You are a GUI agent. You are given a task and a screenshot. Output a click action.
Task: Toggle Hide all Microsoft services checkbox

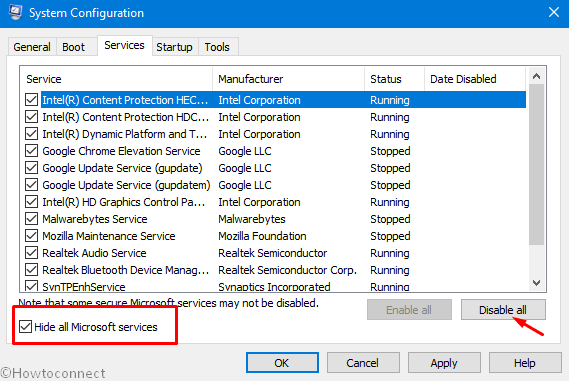[25, 327]
